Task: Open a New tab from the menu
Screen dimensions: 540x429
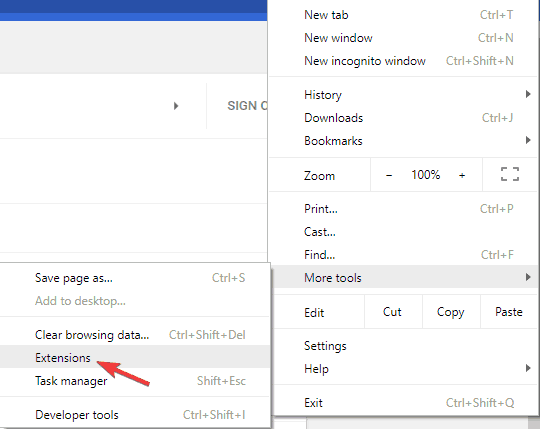Action: coord(403,15)
